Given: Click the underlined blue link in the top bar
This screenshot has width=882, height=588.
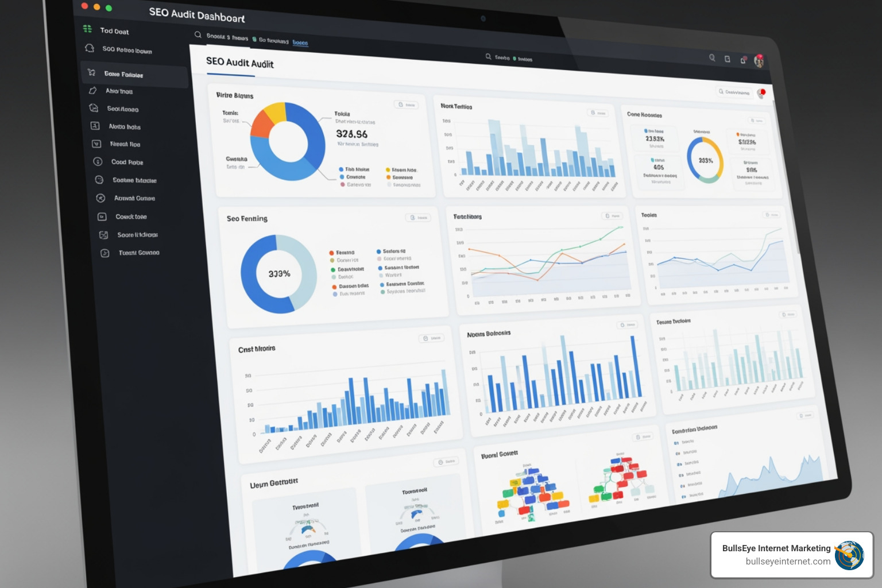Looking at the screenshot, I should [x=300, y=42].
